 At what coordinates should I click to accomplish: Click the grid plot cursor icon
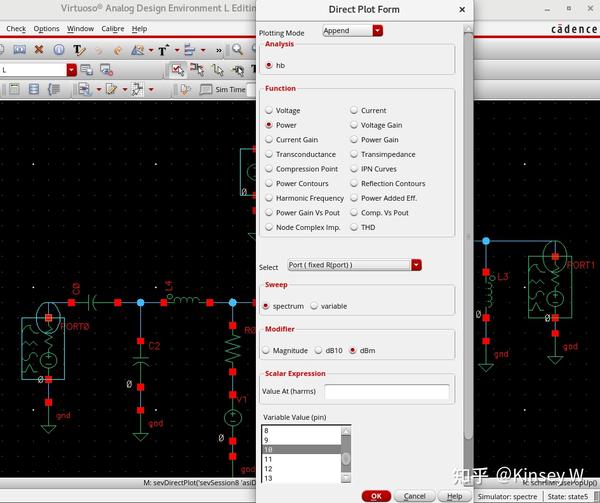(137, 90)
